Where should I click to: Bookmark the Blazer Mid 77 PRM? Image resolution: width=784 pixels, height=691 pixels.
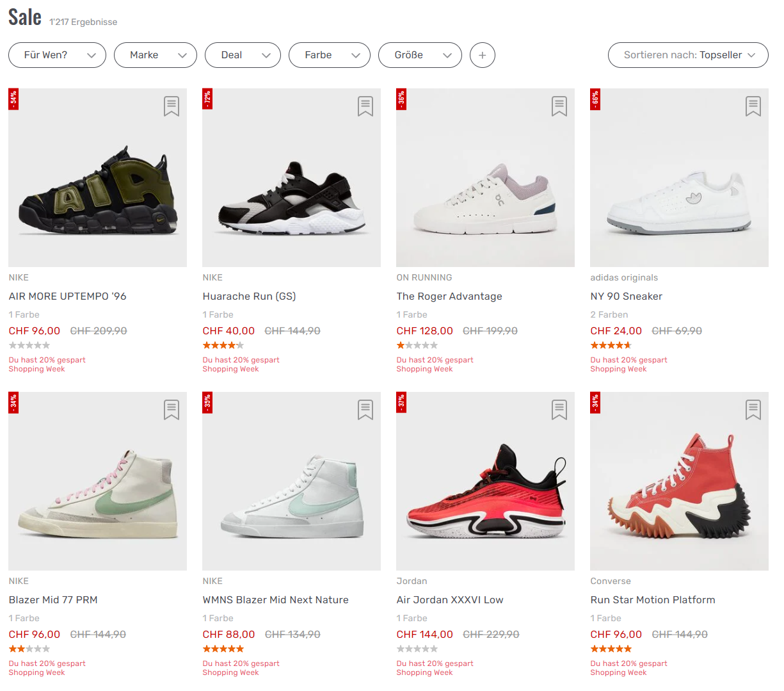click(x=172, y=410)
